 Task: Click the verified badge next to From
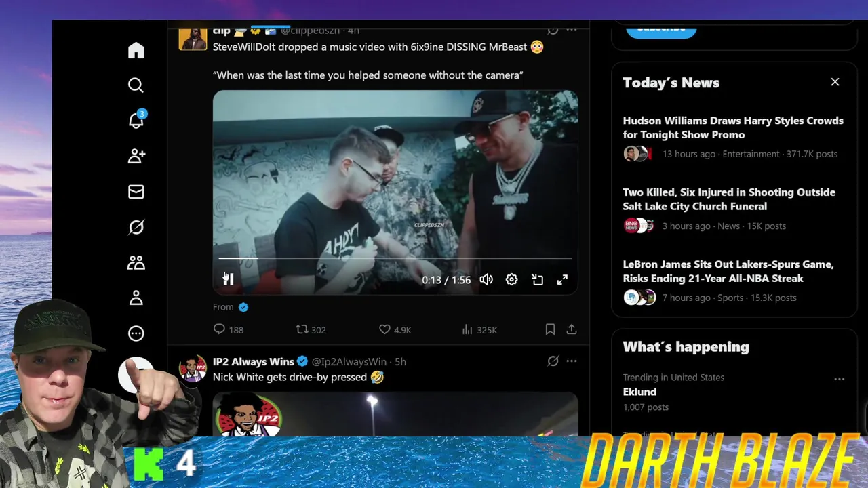(243, 307)
